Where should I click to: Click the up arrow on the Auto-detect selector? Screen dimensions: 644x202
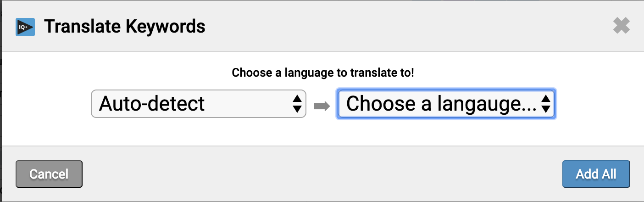coord(297,98)
